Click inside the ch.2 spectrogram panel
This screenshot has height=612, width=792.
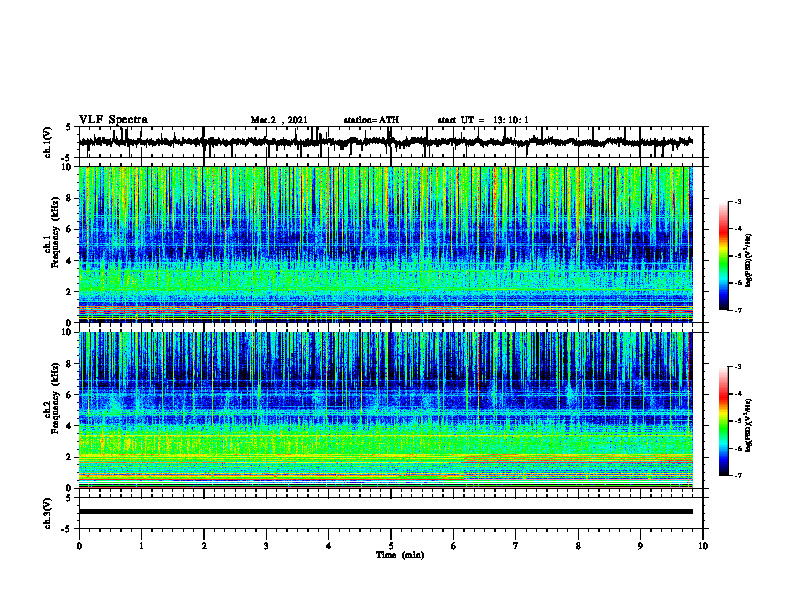tap(385, 410)
